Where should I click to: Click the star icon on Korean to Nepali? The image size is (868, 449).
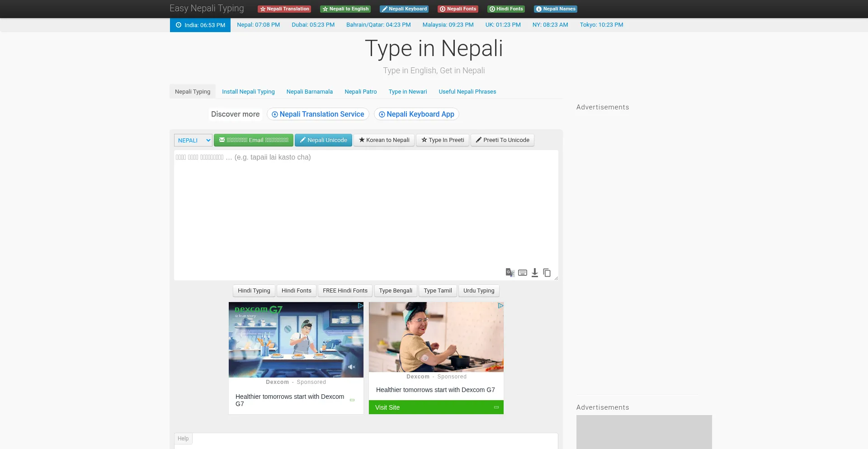click(x=362, y=140)
